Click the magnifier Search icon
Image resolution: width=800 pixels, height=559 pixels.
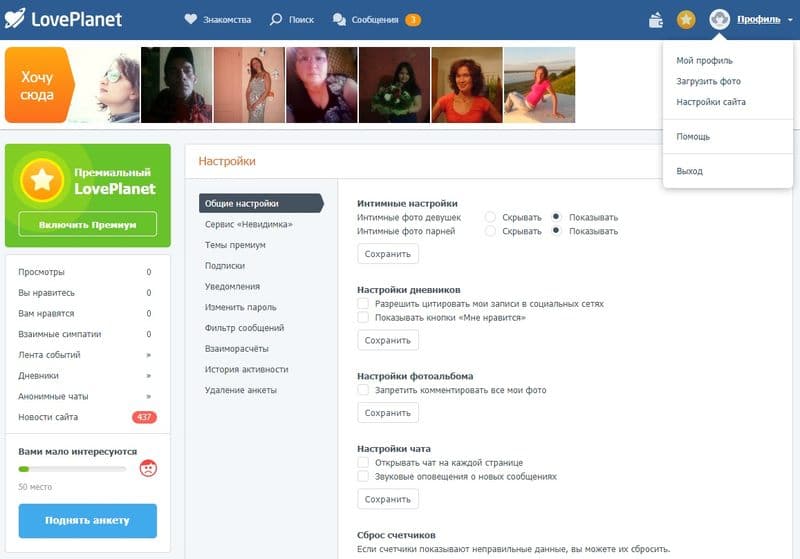click(276, 19)
